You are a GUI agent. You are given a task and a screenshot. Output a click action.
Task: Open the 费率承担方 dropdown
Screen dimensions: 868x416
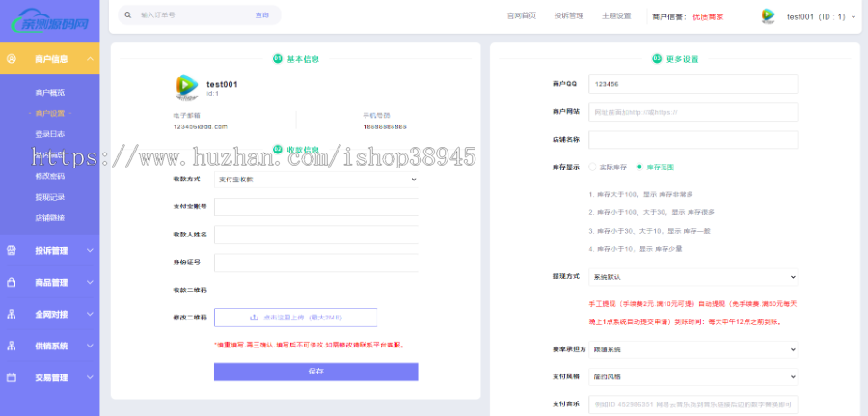pos(692,349)
